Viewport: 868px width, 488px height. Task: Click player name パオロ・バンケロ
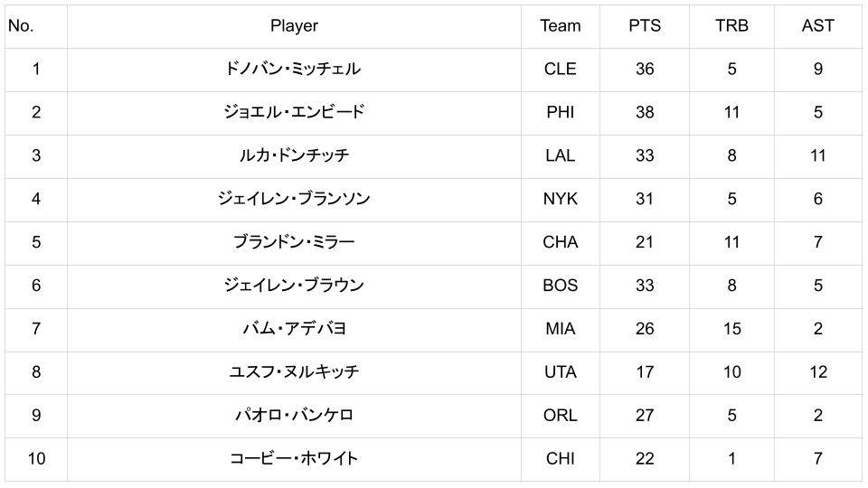point(294,416)
